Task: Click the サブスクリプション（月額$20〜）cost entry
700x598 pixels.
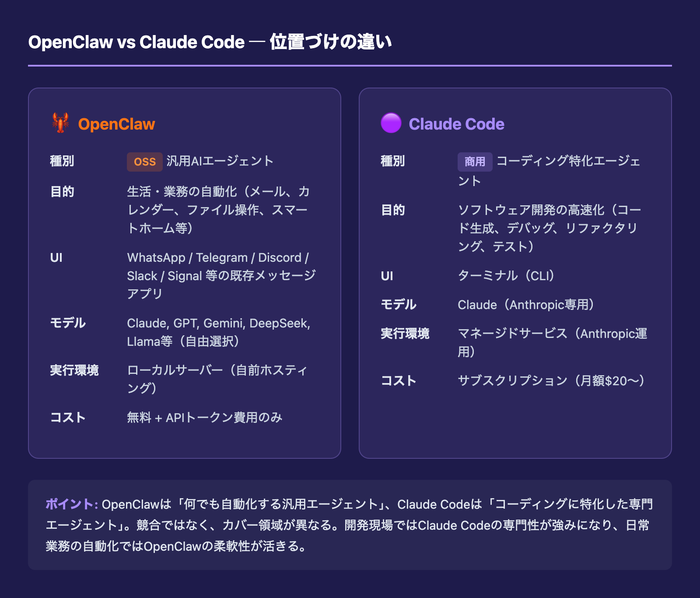Action: 551,381
